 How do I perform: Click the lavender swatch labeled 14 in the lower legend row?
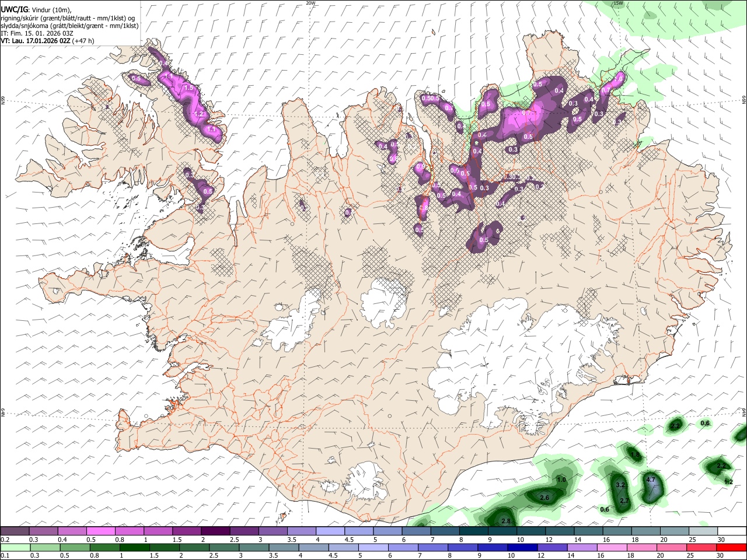pos(582,547)
